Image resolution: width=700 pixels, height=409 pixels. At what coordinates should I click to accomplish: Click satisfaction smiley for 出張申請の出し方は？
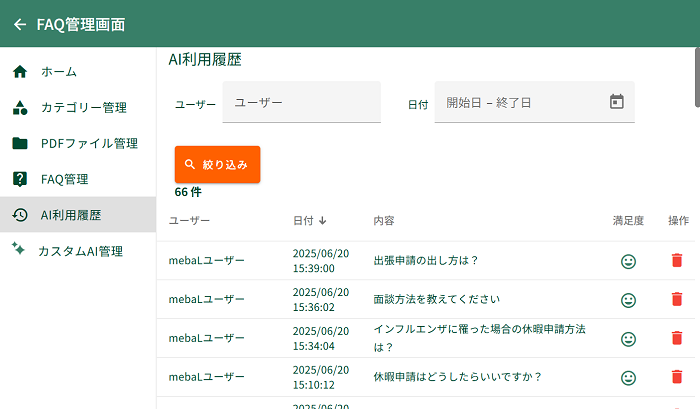(628, 261)
